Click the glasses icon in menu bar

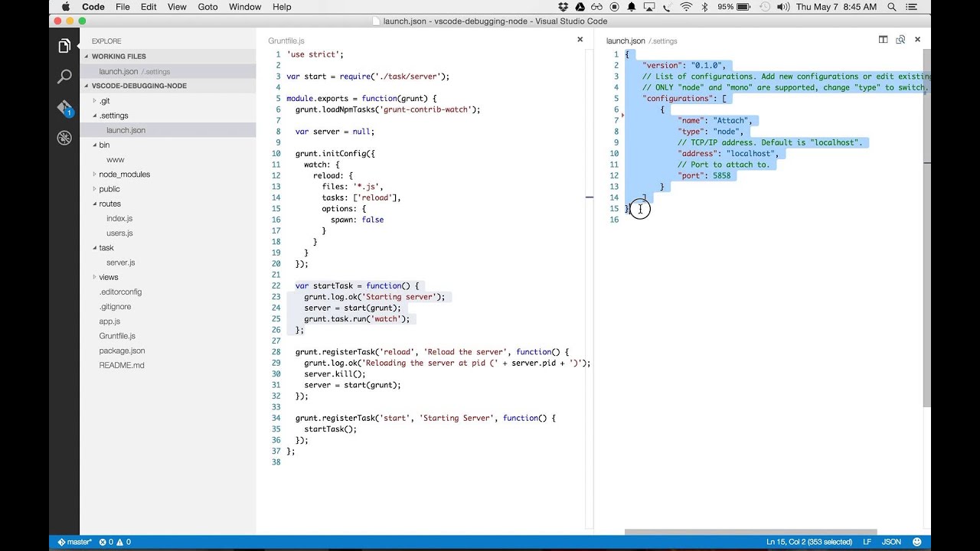click(x=597, y=7)
